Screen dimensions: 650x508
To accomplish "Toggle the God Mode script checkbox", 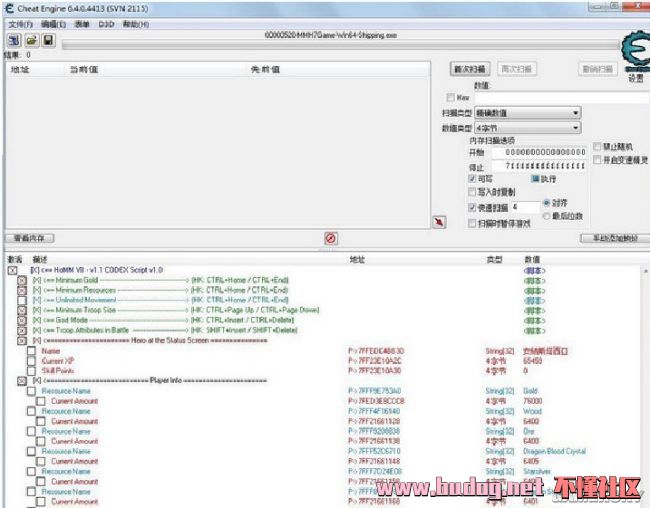I will click(22, 320).
